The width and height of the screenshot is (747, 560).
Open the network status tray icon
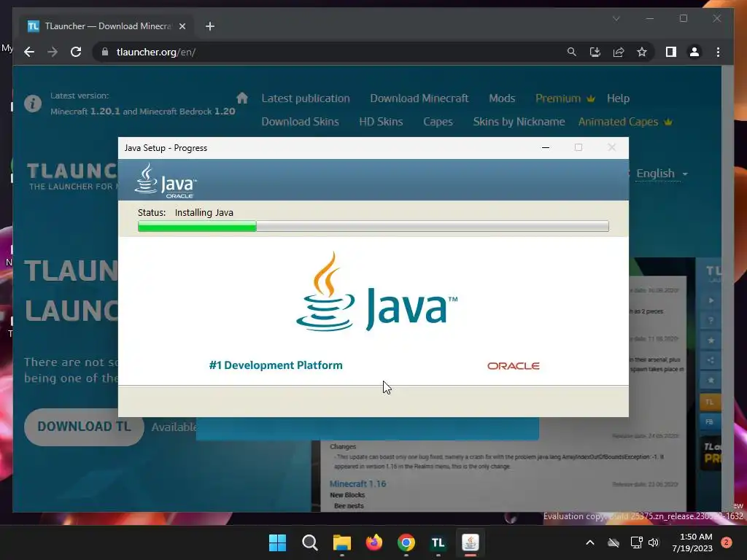636,542
